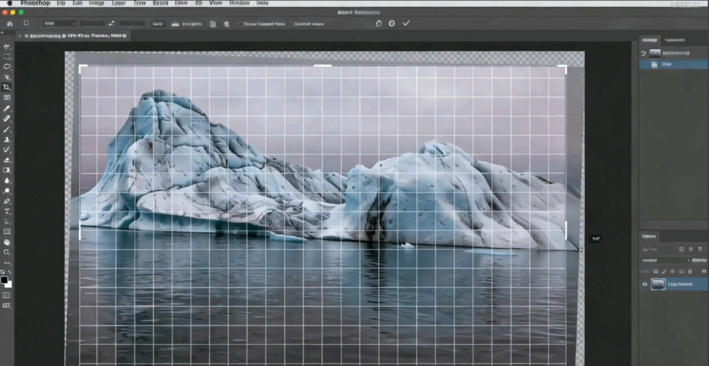Select the Move tool

(7, 47)
